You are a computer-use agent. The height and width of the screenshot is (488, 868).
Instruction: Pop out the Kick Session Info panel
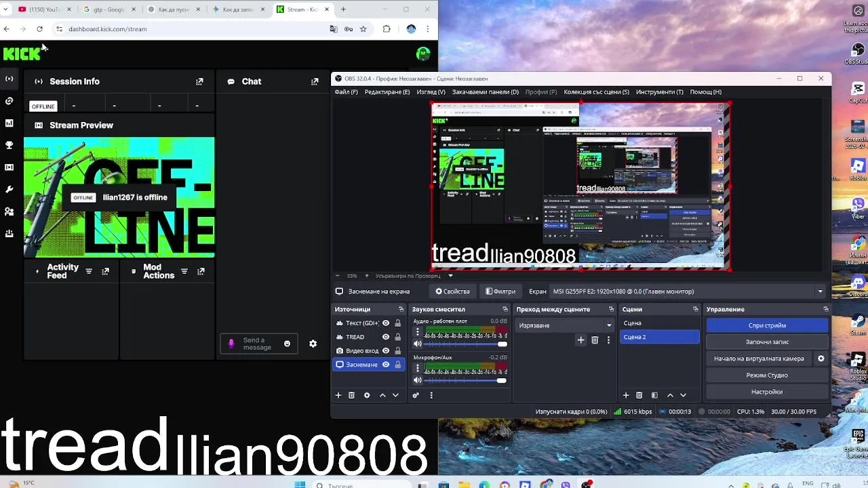pyautogui.click(x=199, y=81)
